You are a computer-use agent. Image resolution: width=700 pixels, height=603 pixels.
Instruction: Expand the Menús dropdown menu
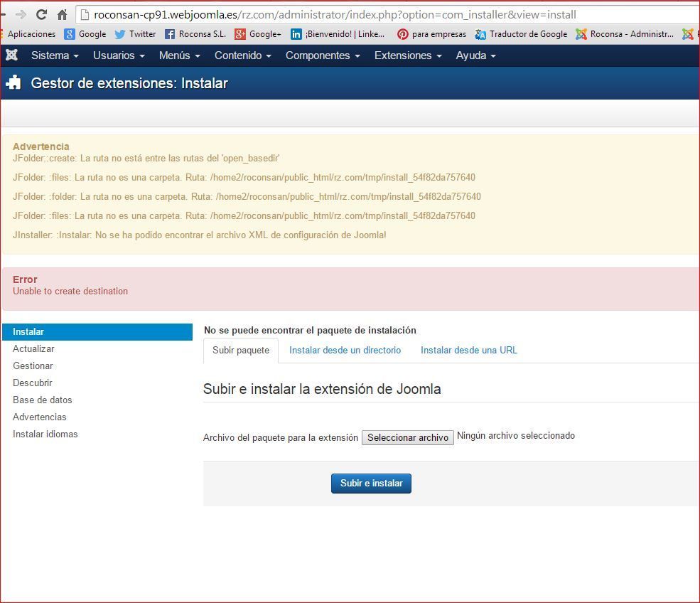pos(180,55)
